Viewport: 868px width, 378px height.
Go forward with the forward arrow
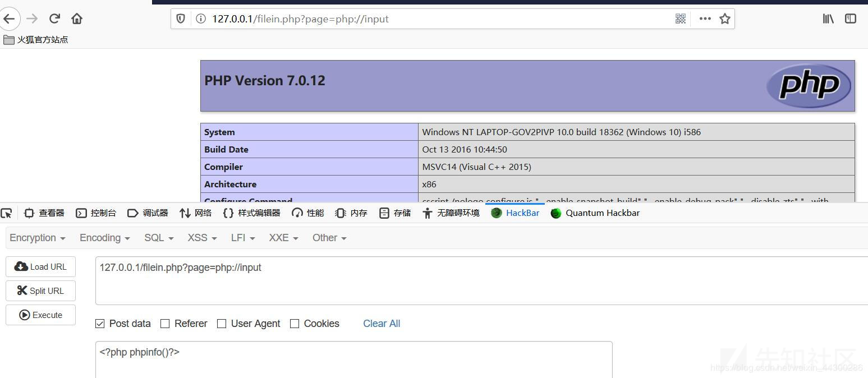click(x=32, y=19)
